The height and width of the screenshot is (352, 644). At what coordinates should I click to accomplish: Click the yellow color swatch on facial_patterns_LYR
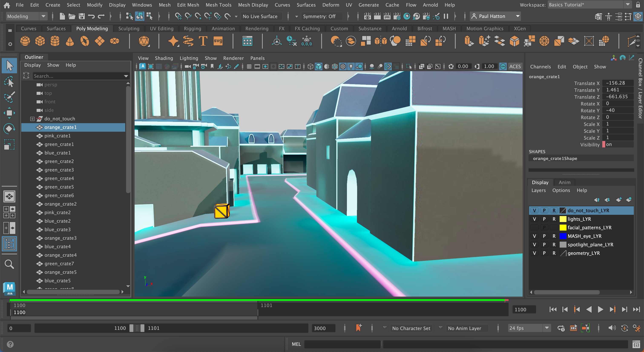point(563,227)
